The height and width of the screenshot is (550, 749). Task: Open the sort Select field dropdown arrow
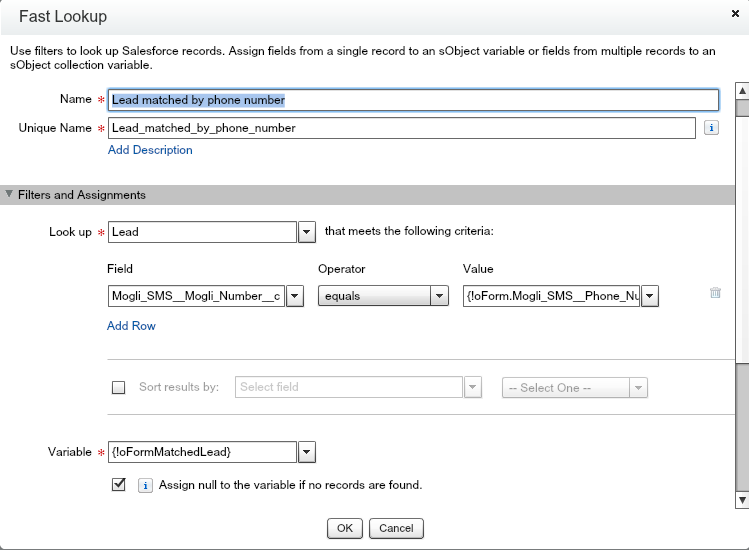[x=472, y=388]
